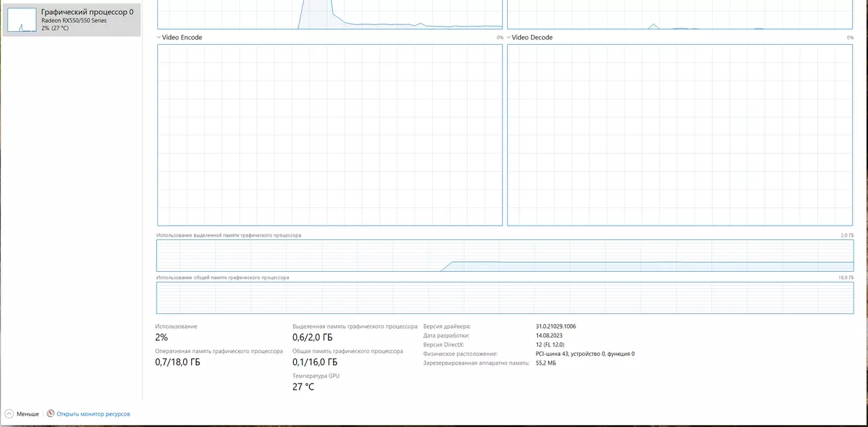This screenshot has width=868, height=427.
Task: Click the dedicated memory 0,6/2,0 ГБ value
Action: [313, 338]
